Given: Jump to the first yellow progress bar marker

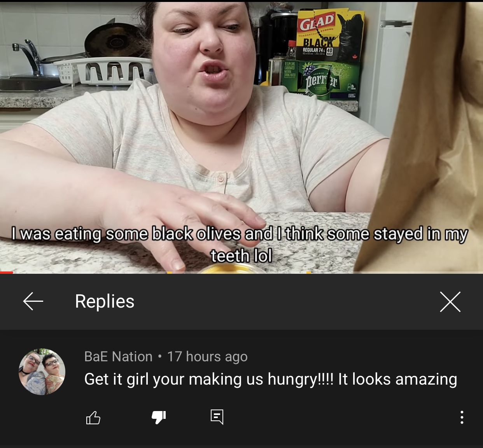Looking at the screenshot, I should click(x=170, y=273).
